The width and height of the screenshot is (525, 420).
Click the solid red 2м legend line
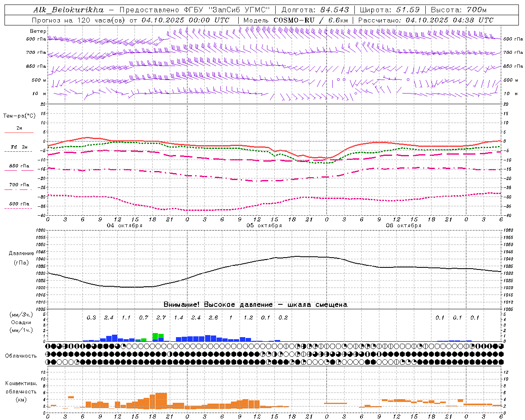click(x=19, y=132)
